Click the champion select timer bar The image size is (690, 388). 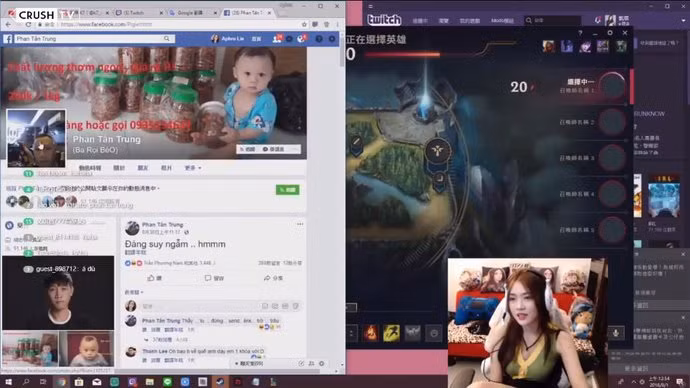(402, 55)
